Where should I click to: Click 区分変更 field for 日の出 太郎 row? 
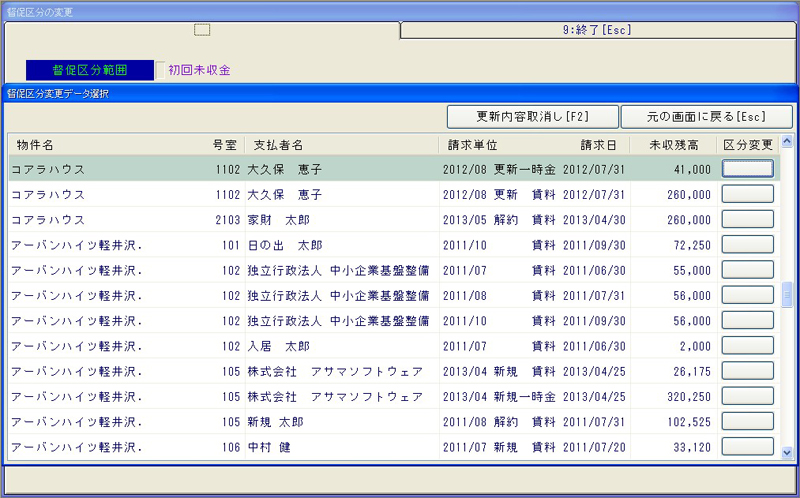tap(747, 244)
